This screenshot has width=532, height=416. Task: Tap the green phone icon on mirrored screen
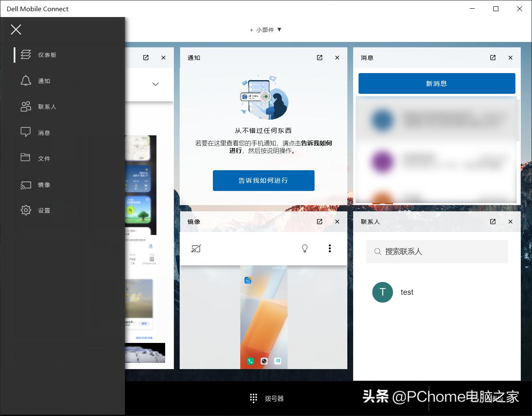pos(250,361)
